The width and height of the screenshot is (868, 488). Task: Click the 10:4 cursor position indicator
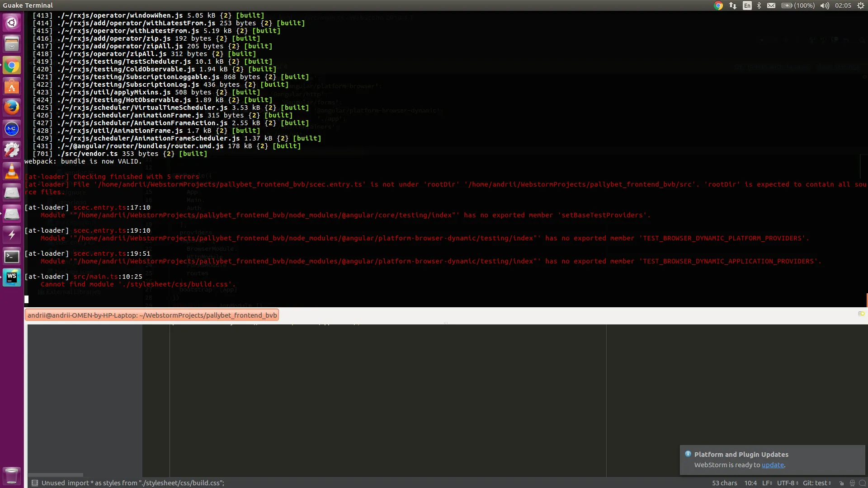click(x=750, y=483)
